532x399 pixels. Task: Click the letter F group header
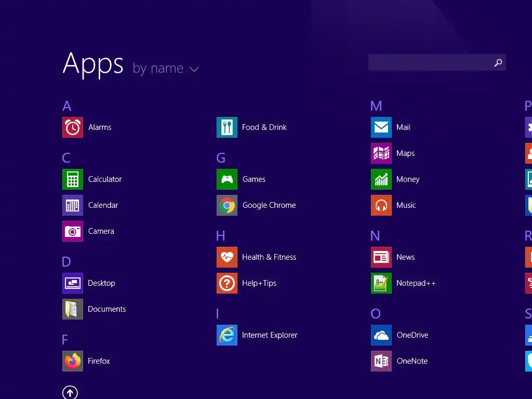pos(65,339)
